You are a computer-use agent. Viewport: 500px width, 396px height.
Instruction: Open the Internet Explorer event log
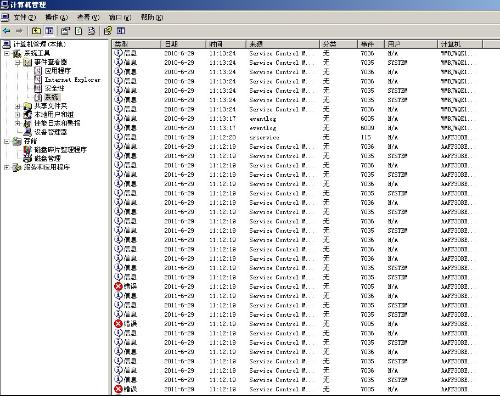click(x=72, y=80)
